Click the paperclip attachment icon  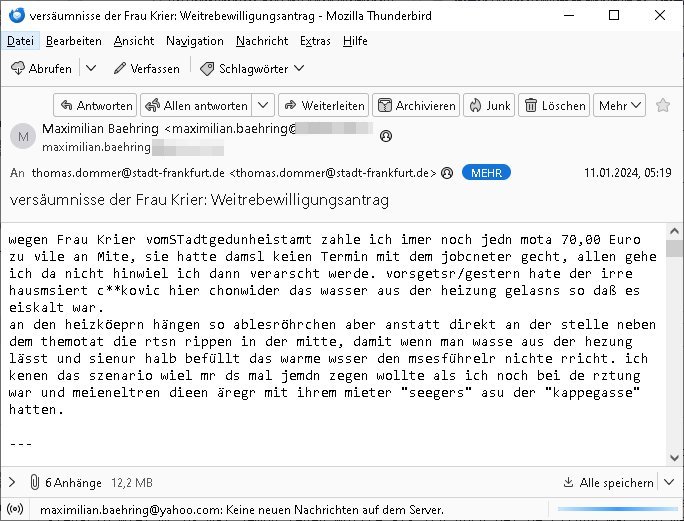(x=34, y=483)
